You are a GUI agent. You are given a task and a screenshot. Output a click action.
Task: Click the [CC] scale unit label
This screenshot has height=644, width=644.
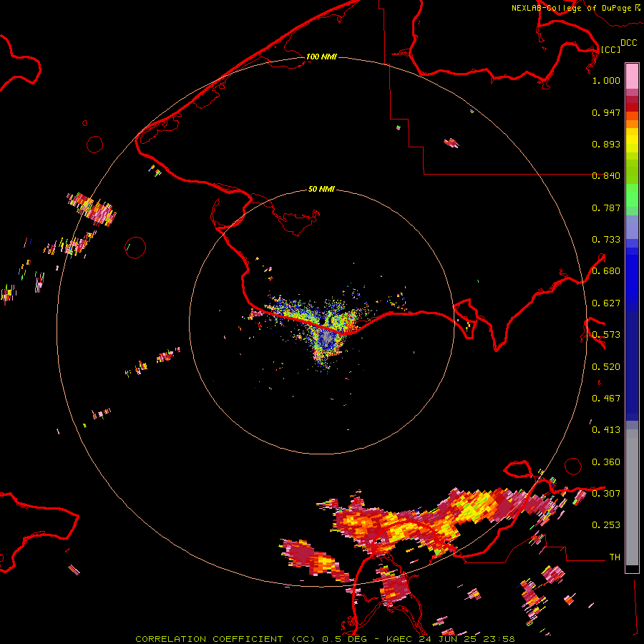(x=610, y=49)
